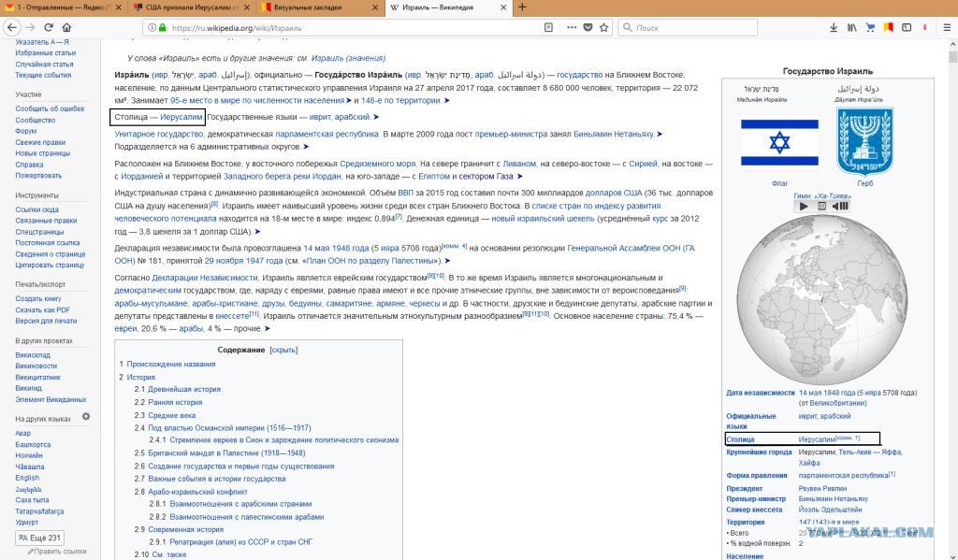Screen dimensions: 958x560
Task: Adjust volume on the anthem player
Action: click(x=840, y=206)
